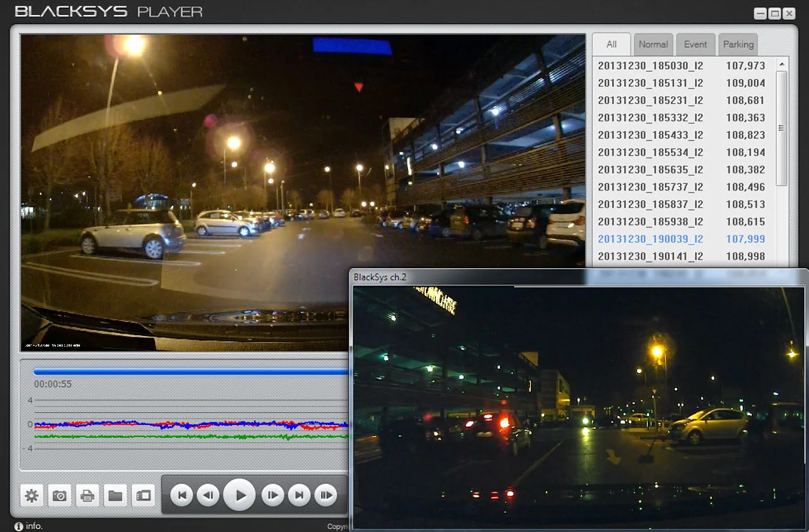Skip to the next file
The width and height of the screenshot is (809, 532).
coord(299,496)
